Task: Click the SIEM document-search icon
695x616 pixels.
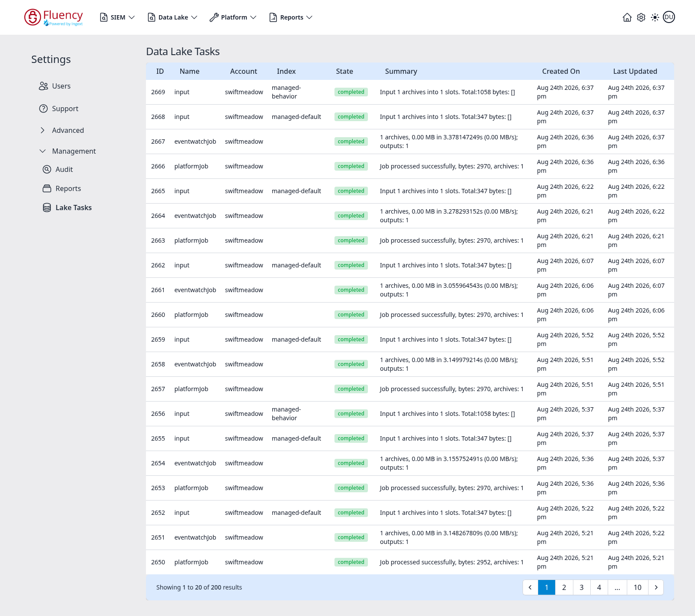Action: pos(104,17)
